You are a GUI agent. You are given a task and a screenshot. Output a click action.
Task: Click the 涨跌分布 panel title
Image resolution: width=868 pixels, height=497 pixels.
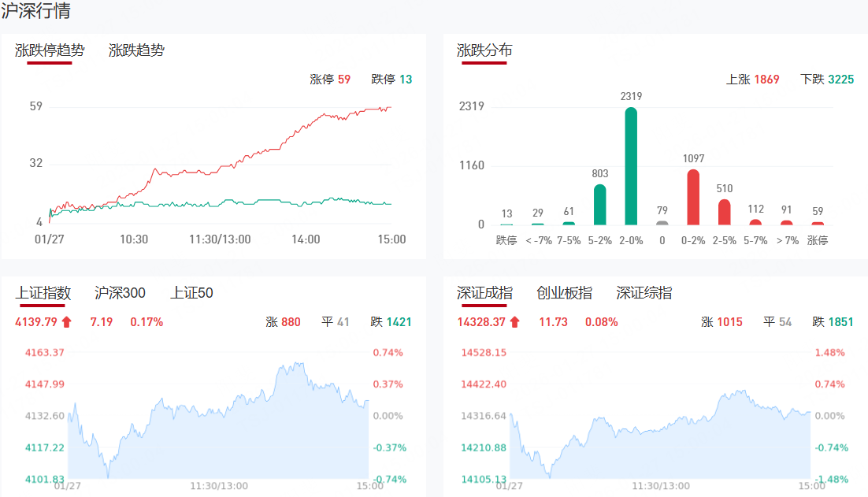(484, 50)
